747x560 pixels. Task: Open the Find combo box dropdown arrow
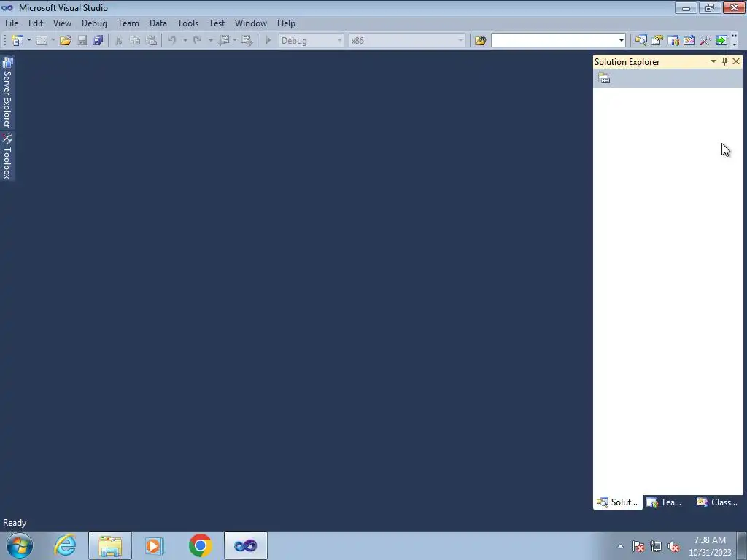coord(622,41)
